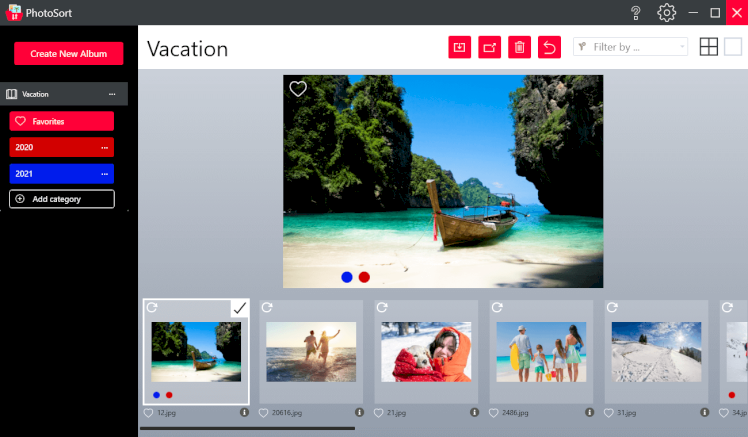
Task: Select the 2021 category in sidebar
Action: pos(55,174)
